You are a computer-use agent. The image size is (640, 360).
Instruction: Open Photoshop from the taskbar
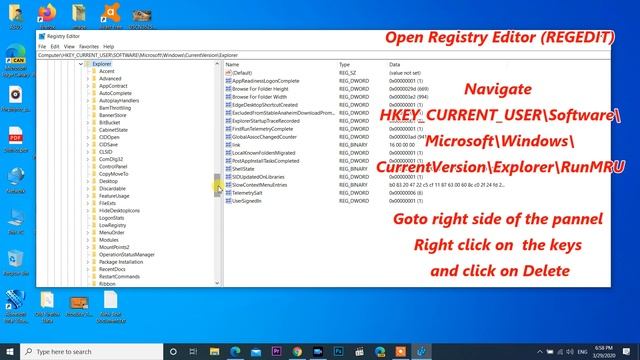(338, 351)
